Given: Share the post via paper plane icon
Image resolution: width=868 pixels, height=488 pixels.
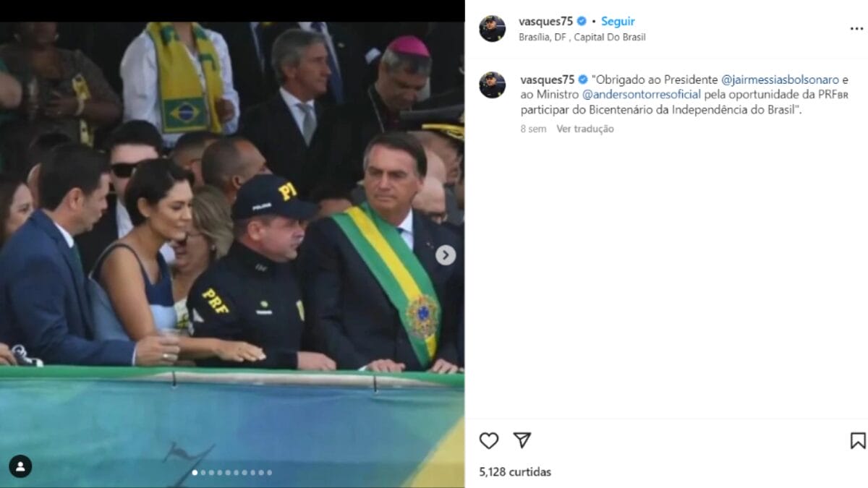Looking at the screenshot, I should 522,440.
